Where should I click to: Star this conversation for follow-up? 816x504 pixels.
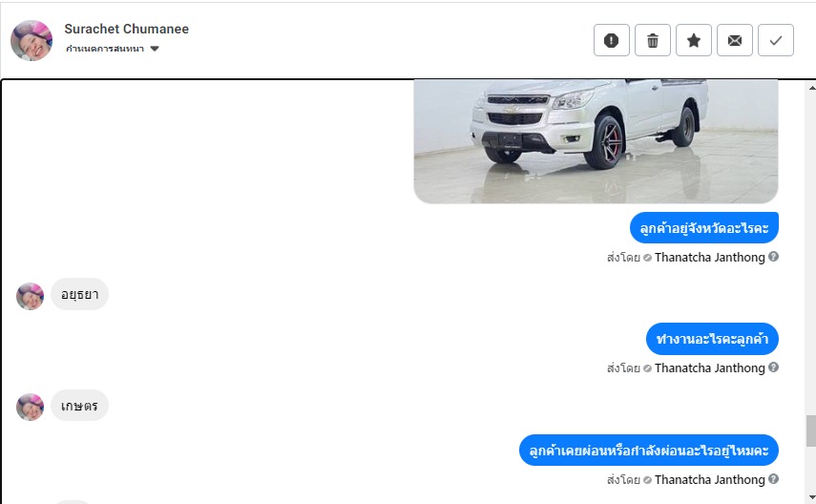tap(694, 40)
